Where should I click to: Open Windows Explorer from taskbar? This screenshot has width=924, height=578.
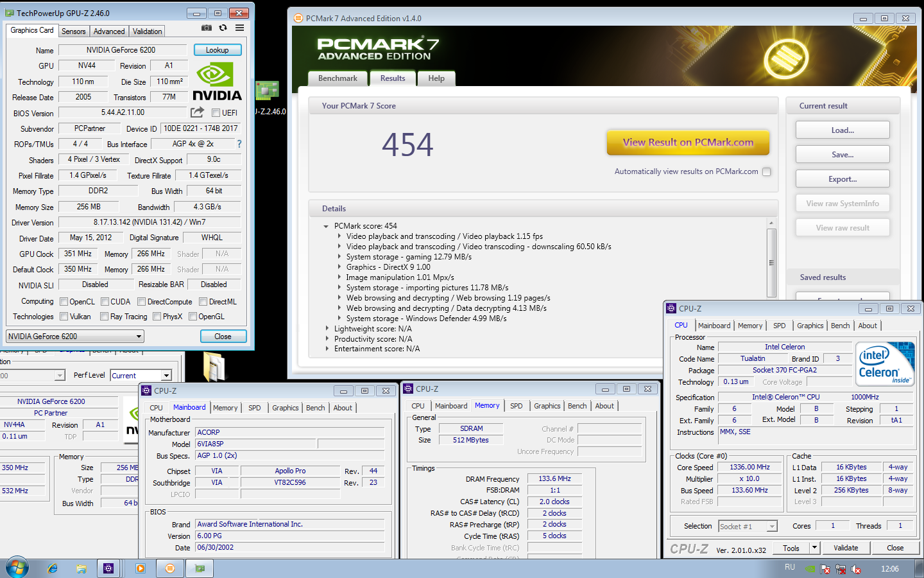tap(81, 568)
